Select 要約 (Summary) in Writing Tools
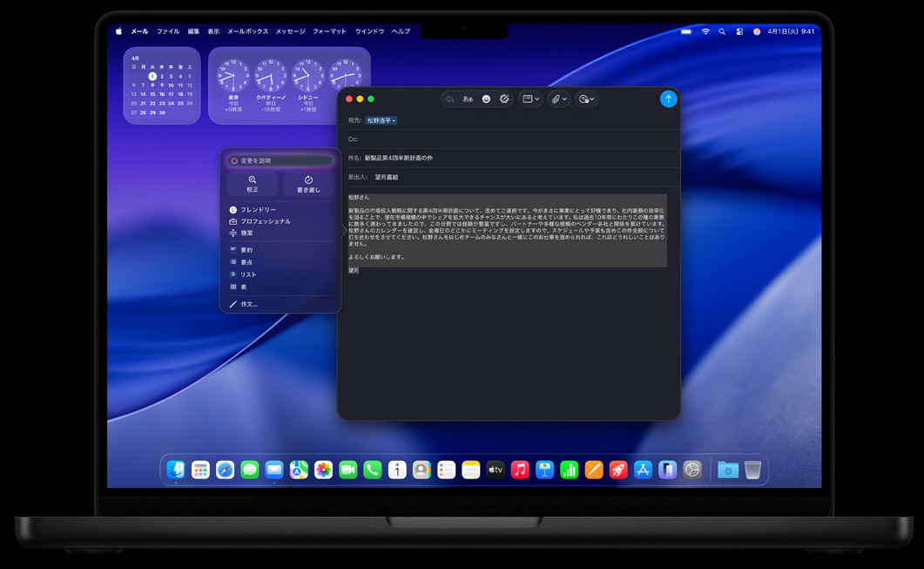 246,250
